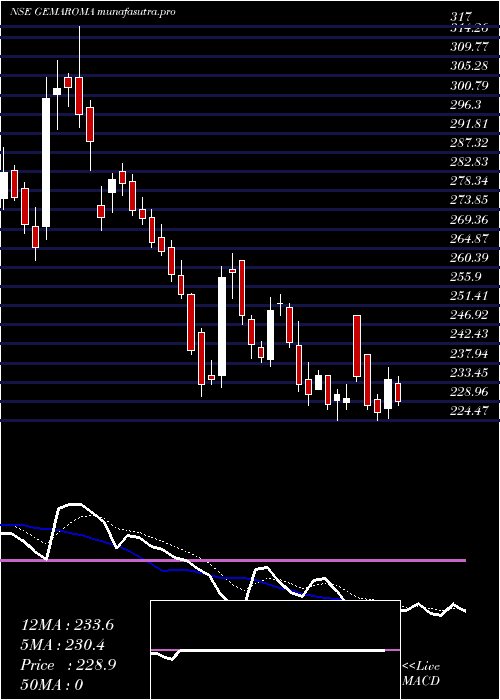Click the 233.45 price axis label
500x700 pixels.
pyautogui.click(x=469, y=372)
